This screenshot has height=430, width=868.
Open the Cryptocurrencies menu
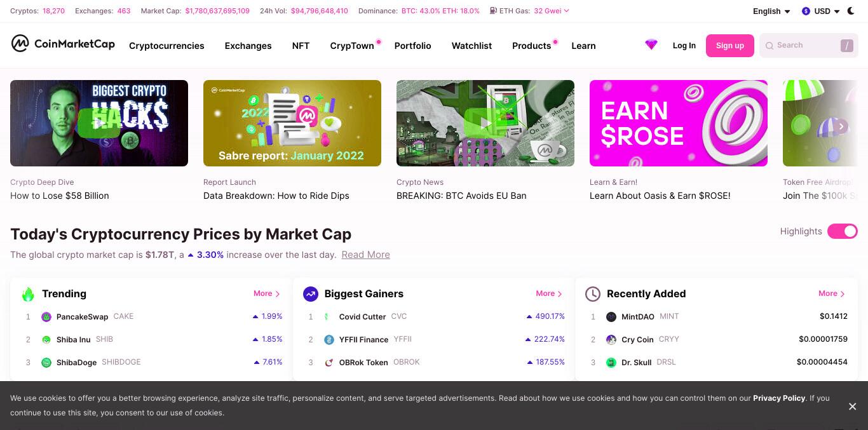click(x=166, y=46)
